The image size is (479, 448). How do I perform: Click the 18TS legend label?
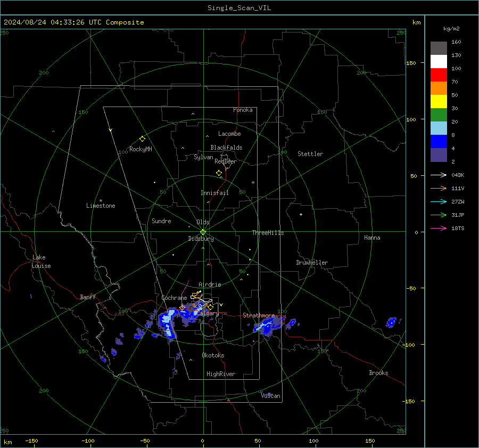(x=458, y=228)
